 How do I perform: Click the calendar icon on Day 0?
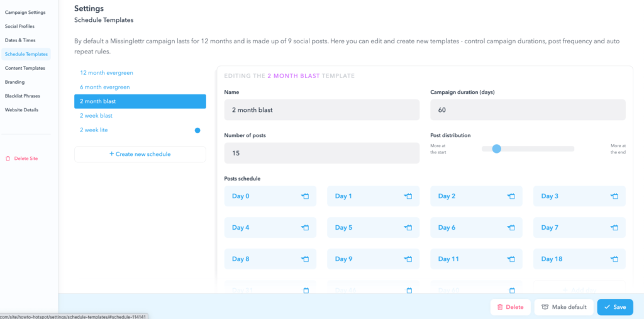click(x=305, y=196)
